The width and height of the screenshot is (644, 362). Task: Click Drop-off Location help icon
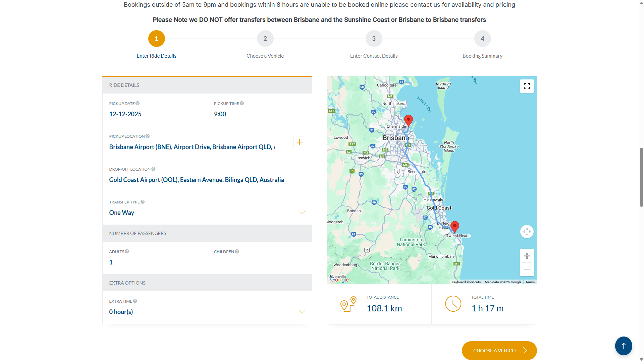coord(153,169)
